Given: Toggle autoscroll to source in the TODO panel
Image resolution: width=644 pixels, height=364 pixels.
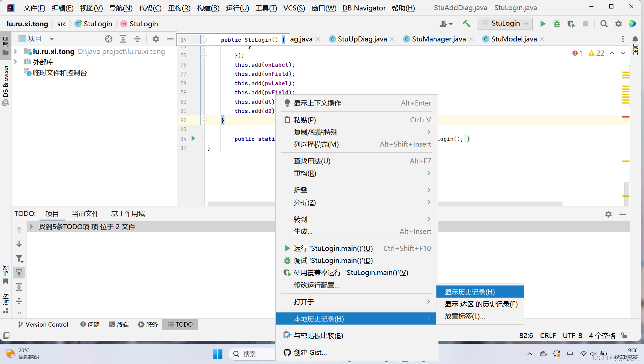Looking at the screenshot, I should click(x=19, y=273).
